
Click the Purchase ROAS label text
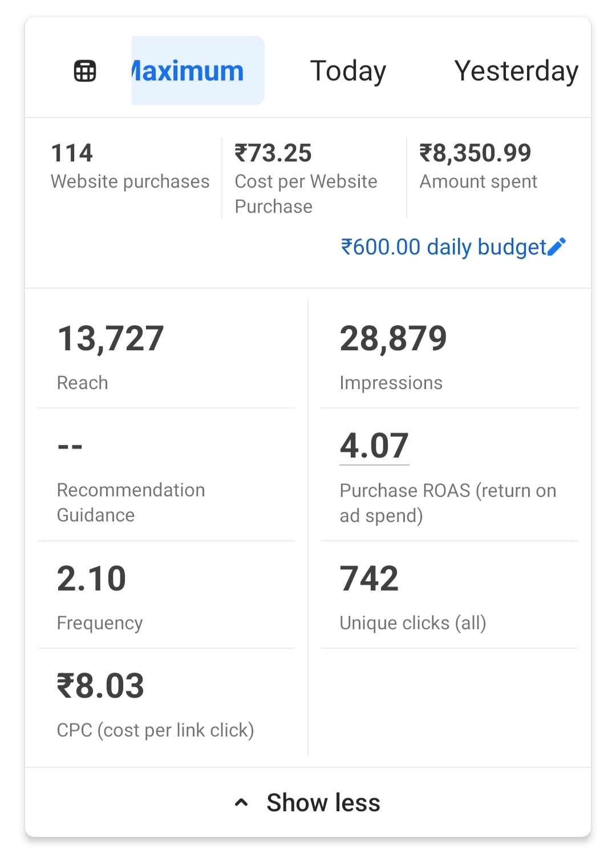point(448,503)
